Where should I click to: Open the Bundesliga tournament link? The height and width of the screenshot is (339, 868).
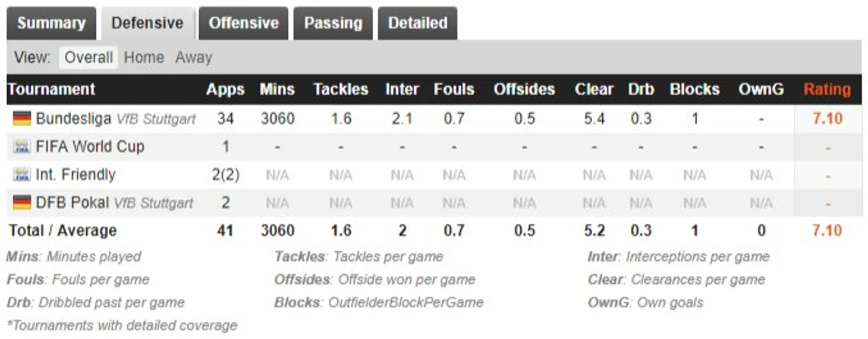pyautogui.click(x=73, y=119)
